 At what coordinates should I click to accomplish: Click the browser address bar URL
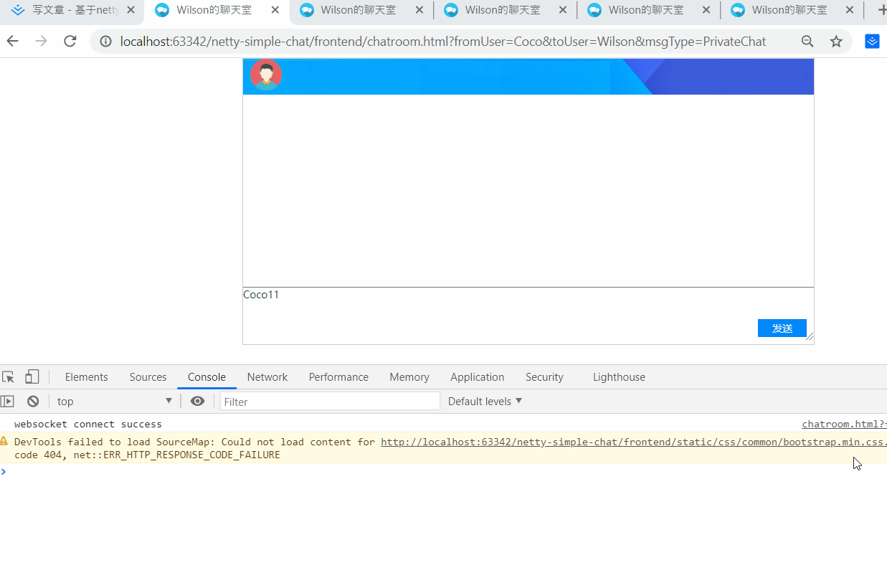pyautogui.click(x=443, y=42)
